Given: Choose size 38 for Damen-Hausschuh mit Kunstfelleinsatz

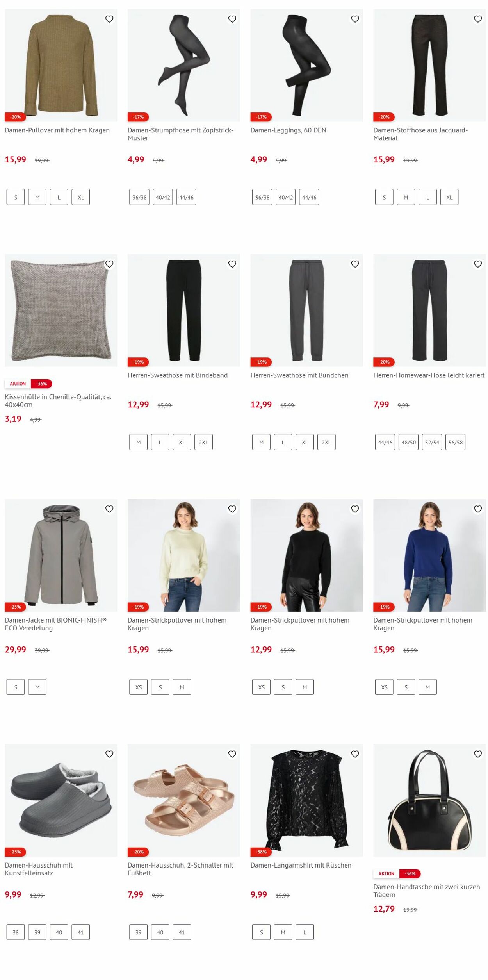Looking at the screenshot, I should pos(16,932).
